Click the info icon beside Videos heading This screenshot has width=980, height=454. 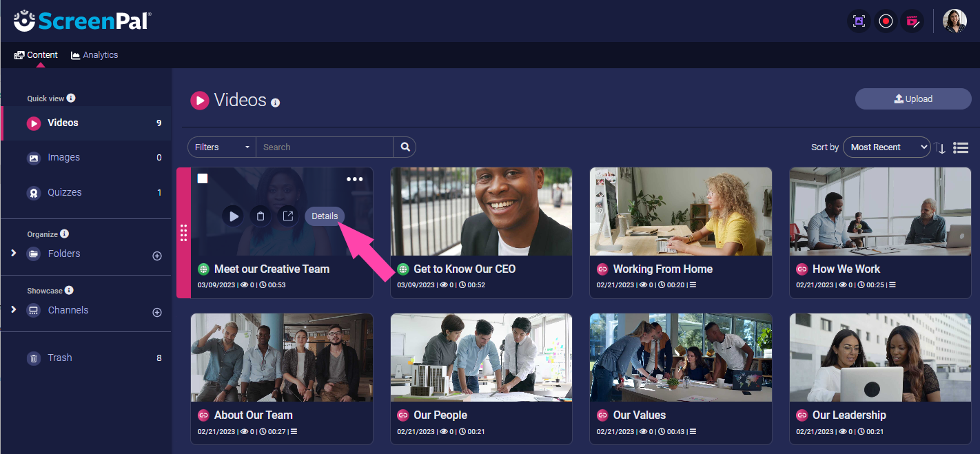(x=276, y=103)
